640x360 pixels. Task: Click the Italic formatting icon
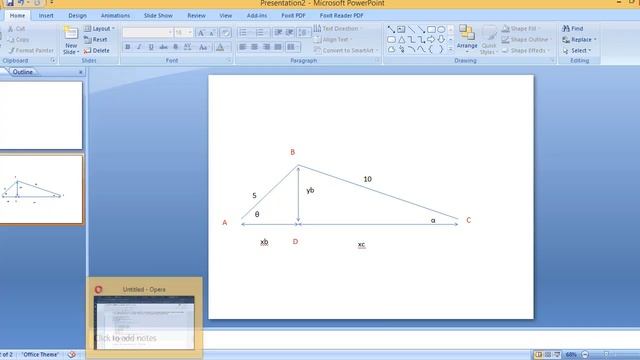tap(139, 47)
